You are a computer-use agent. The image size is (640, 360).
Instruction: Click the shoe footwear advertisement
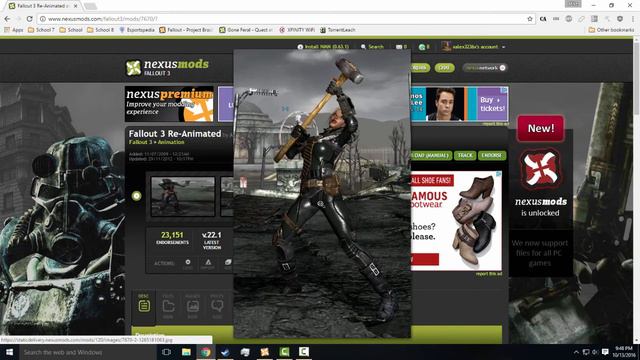[456, 221]
